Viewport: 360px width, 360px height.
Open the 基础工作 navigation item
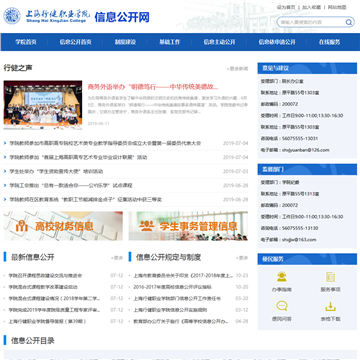(170, 42)
